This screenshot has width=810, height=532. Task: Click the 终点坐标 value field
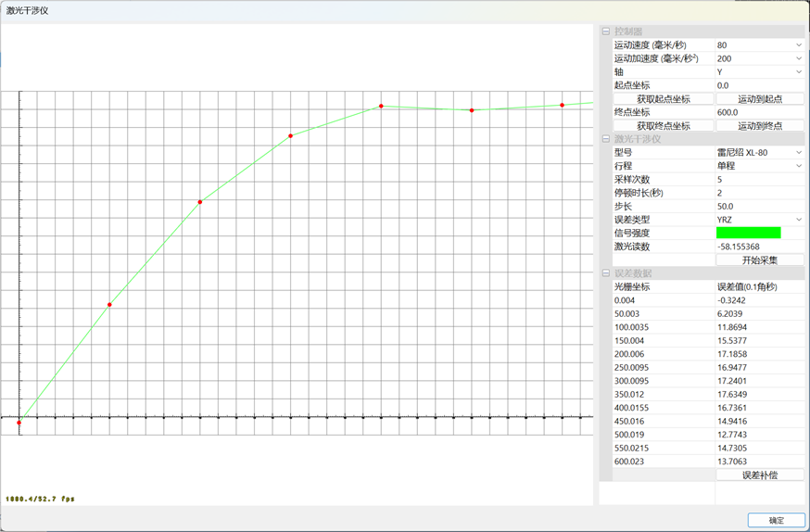point(758,112)
